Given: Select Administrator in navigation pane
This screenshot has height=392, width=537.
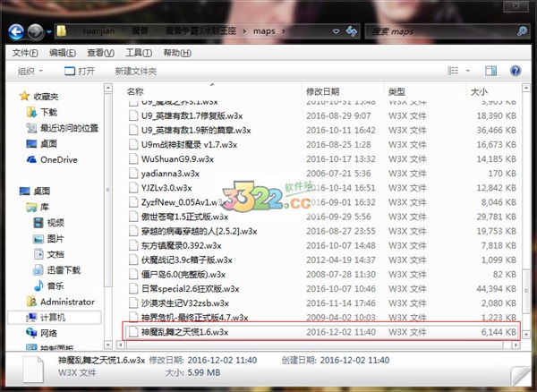Looking at the screenshot, I should [61, 302].
